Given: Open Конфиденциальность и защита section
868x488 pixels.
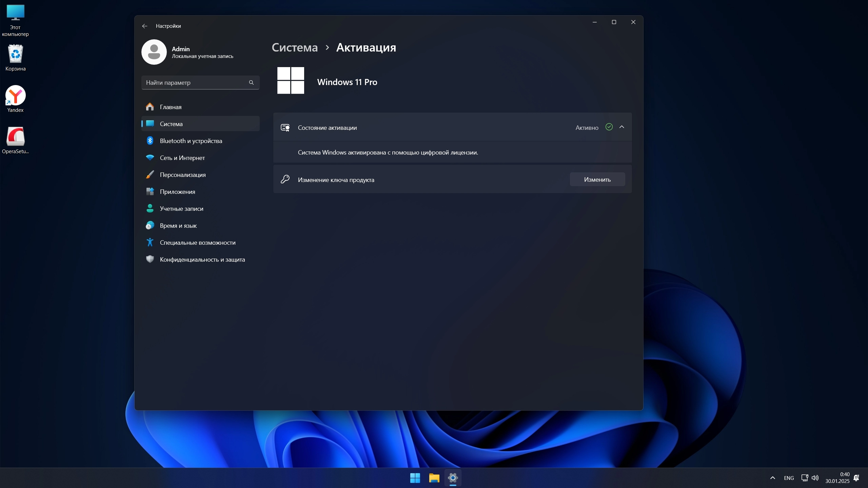Looking at the screenshot, I should click(x=202, y=260).
